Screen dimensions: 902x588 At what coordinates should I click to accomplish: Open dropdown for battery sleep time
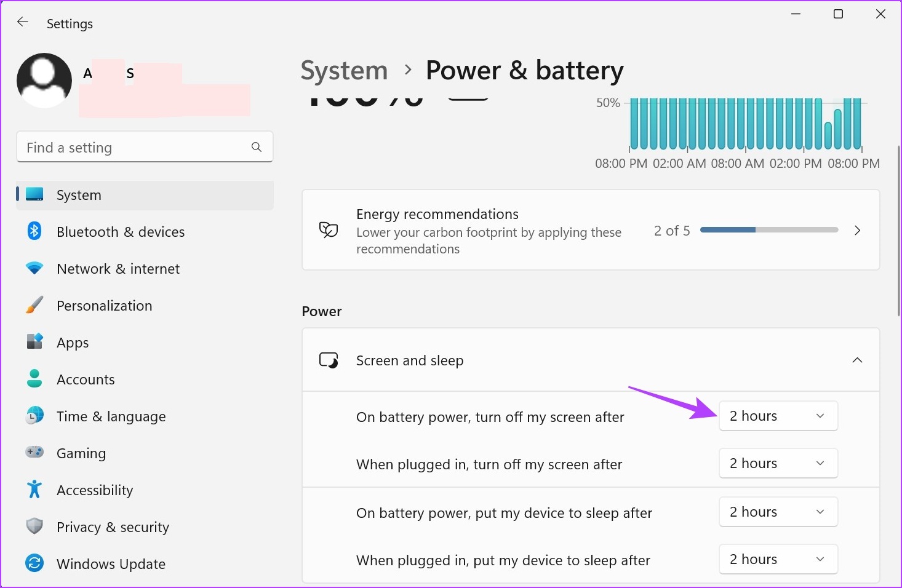point(778,512)
